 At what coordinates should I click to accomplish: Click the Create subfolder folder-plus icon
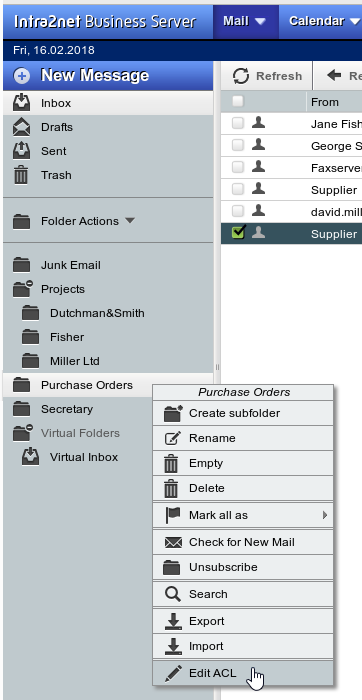click(x=173, y=413)
